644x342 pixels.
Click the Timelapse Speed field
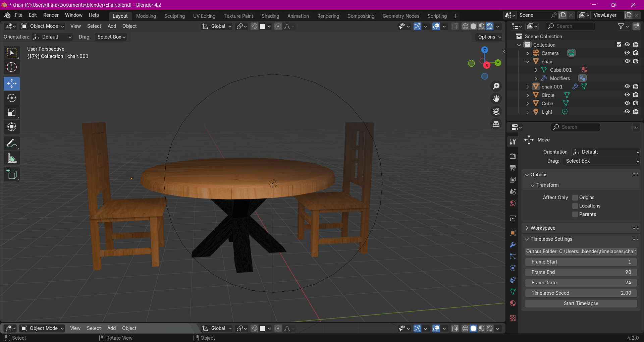(x=581, y=293)
